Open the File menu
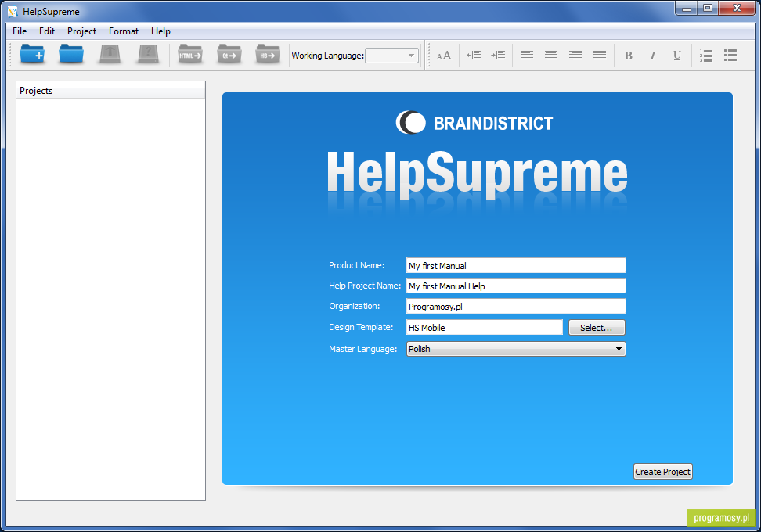 (x=20, y=31)
